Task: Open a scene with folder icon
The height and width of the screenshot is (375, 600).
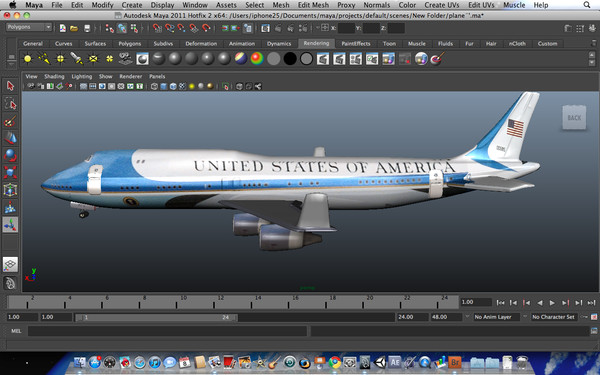Action: click(x=74, y=28)
